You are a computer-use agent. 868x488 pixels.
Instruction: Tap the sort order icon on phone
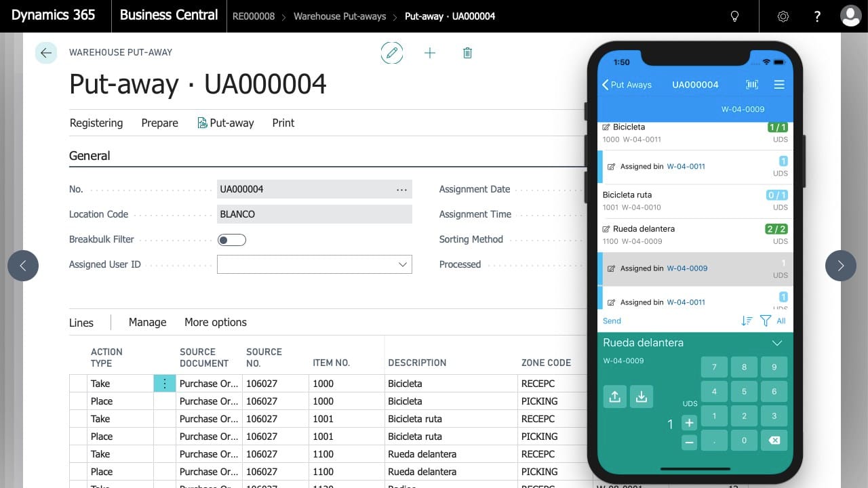tap(747, 321)
